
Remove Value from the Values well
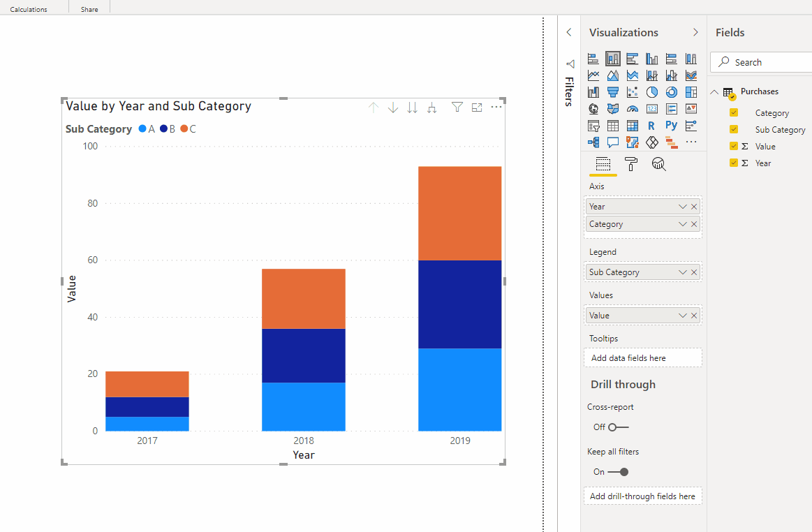[694, 316]
